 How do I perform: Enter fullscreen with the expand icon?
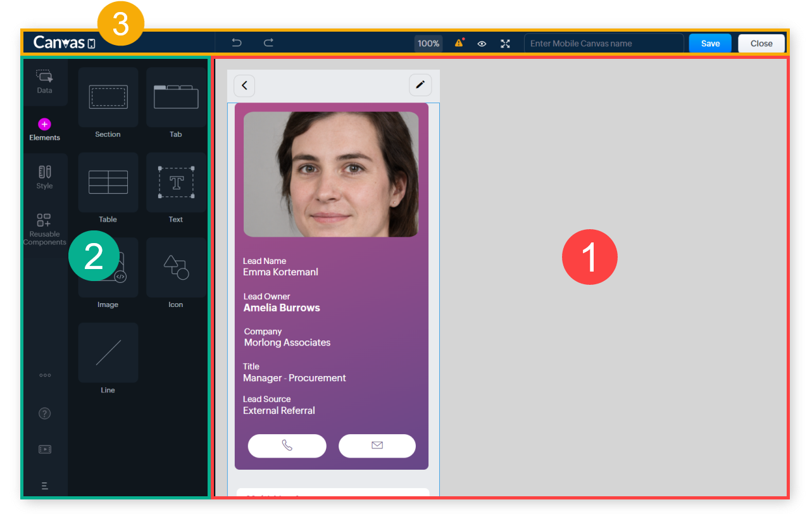pyautogui.click(x=505, y=44)
